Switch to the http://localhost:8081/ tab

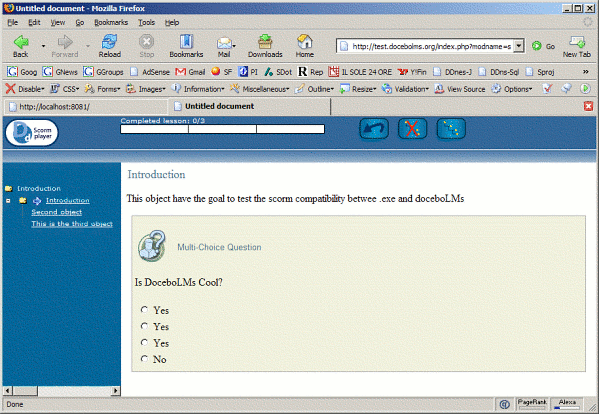point(85,107)
